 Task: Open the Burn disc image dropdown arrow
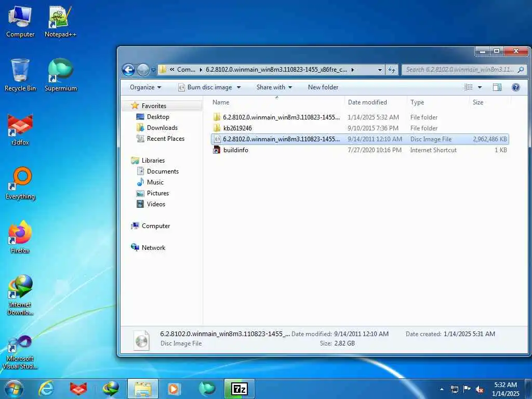point(239,87)
